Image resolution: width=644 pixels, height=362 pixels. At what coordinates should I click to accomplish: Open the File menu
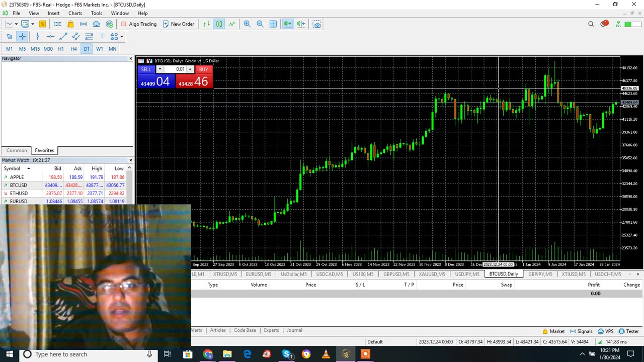tap(17, 13)
